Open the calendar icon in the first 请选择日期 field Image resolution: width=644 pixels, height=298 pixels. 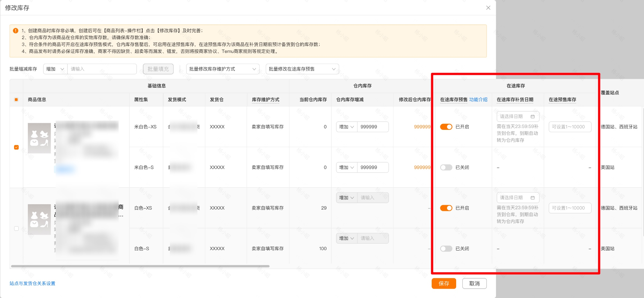point(533,116)
